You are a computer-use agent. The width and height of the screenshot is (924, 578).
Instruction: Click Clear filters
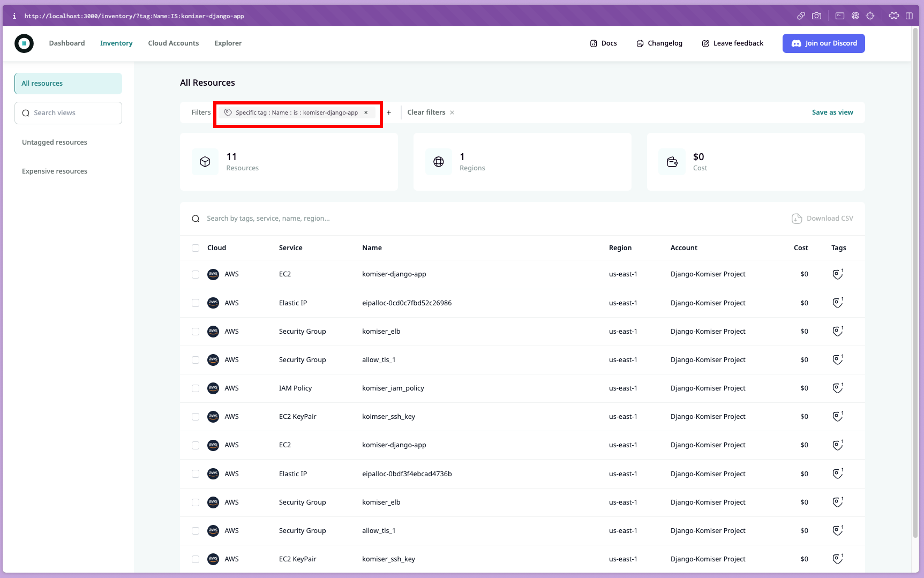pos(431,112)
